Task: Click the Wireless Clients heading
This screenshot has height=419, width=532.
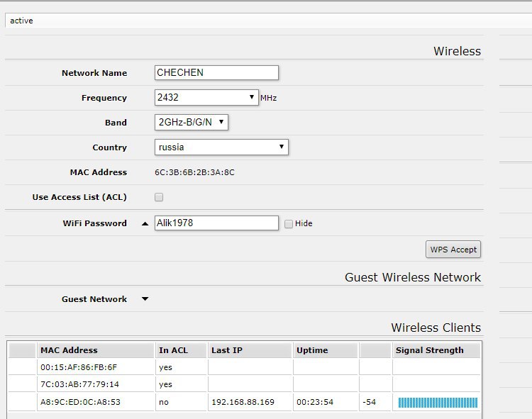Action: coord(436,328)
